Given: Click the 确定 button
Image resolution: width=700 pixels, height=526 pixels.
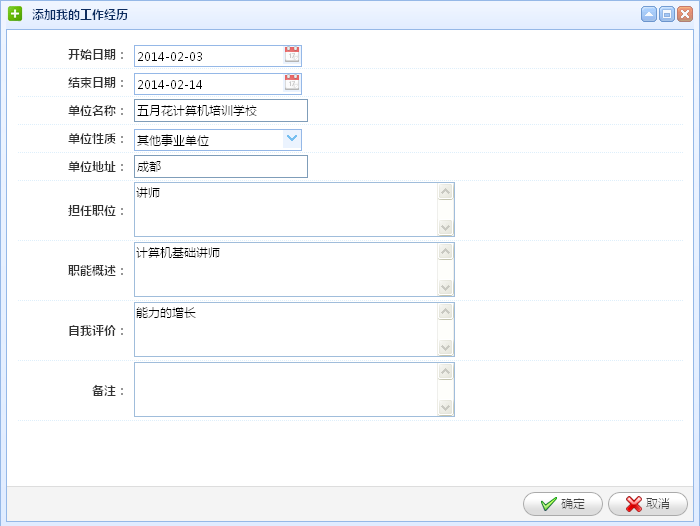Looking at the screenshot, I should pos(562,504).
